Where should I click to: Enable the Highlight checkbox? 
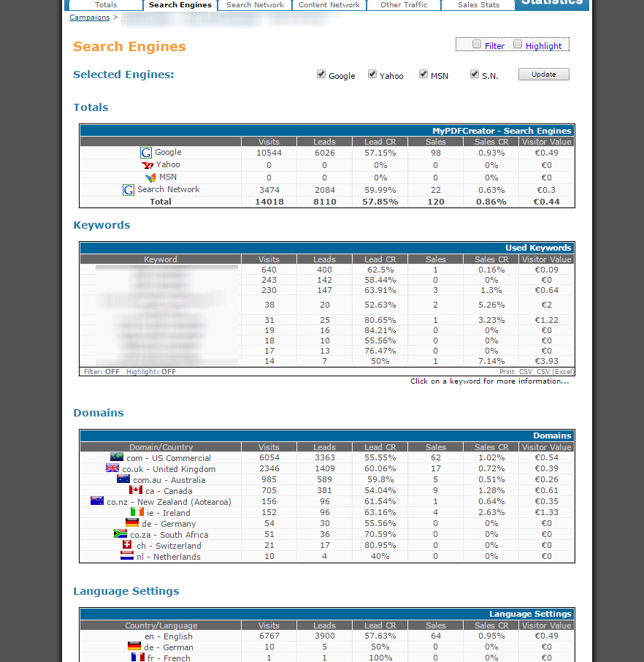(x=518, y=45)
